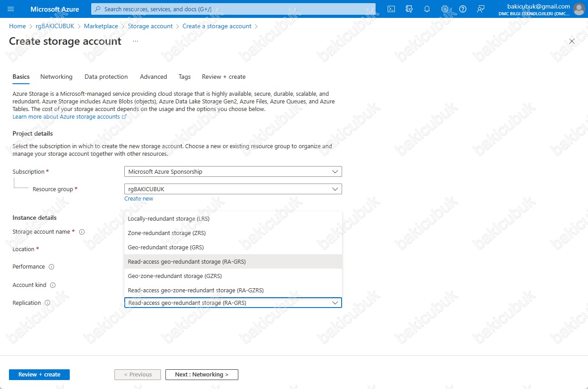Open the Azure portal hamburger menu
This screenshot has width=588, height=389.
coord(11,9)
